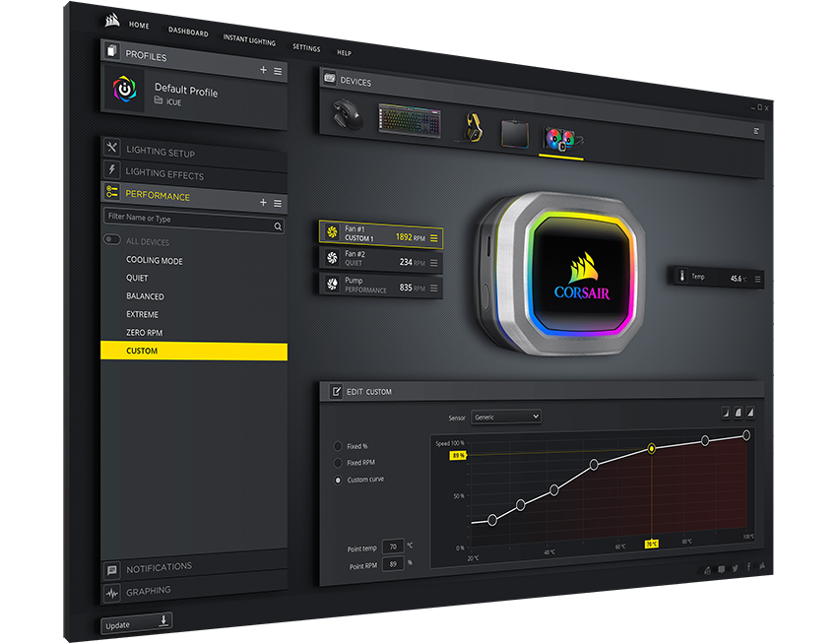Collapse the PERFORMANCE section

click(157, 195)
